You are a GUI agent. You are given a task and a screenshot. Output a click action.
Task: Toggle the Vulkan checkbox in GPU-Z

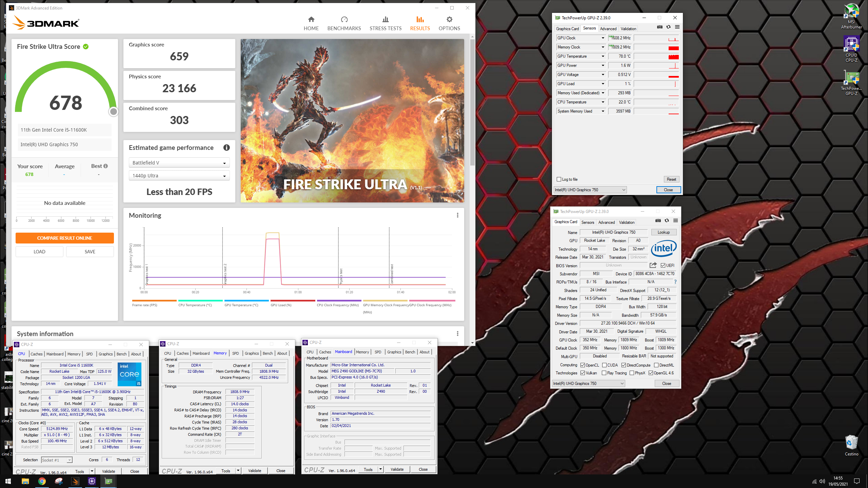(x=583, y=373)
